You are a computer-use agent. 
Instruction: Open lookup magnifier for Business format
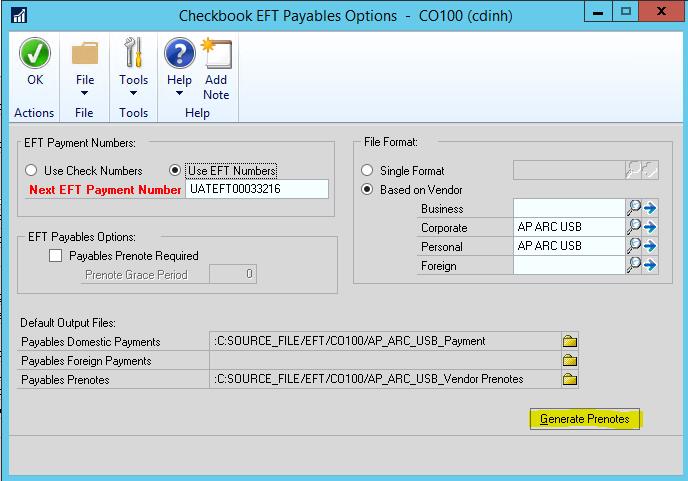pyautogui.click(x=633, y=208)
